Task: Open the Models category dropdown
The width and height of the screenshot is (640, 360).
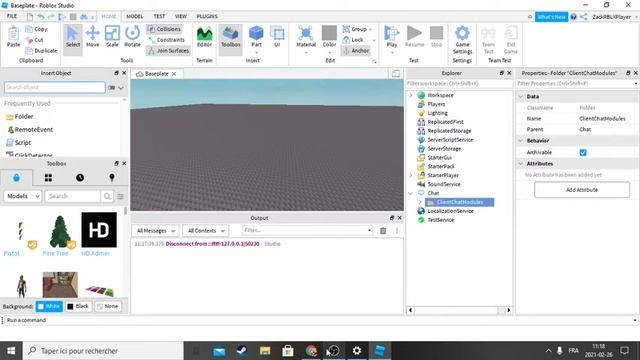Action: pyautogui.click(x=23, y=196)
